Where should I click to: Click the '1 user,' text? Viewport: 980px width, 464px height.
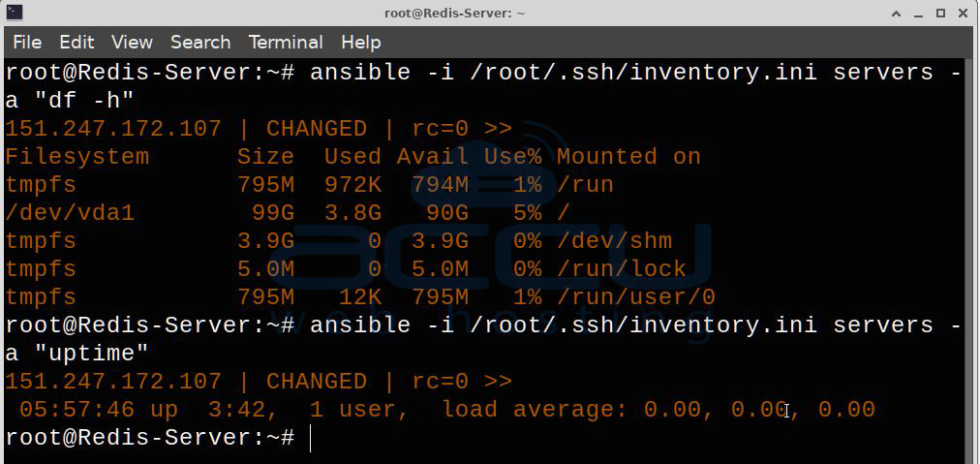tap(359, 410)
